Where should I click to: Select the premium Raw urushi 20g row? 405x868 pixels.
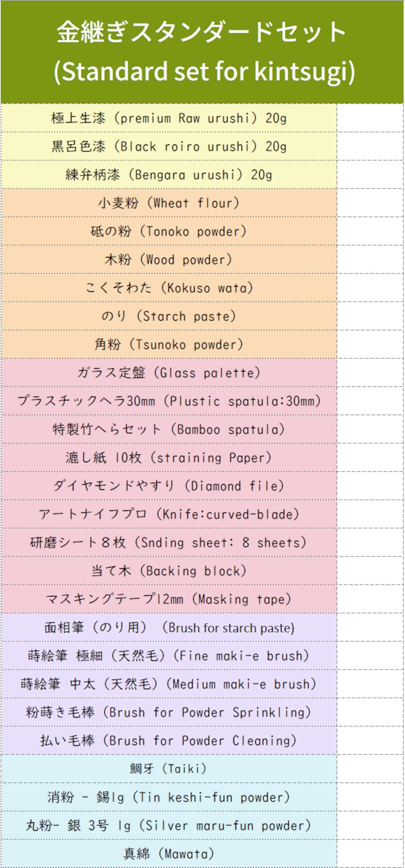[x=169, y=118]
